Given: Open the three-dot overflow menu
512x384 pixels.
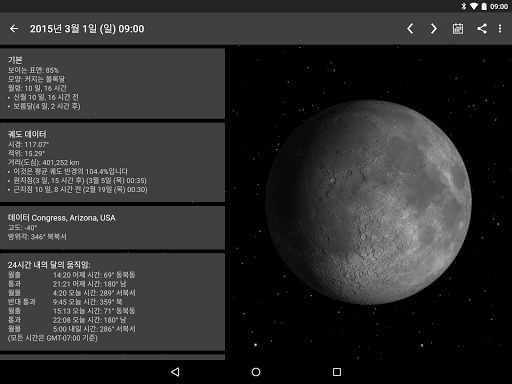Looking at the screenshot, I should pos(500,29).
